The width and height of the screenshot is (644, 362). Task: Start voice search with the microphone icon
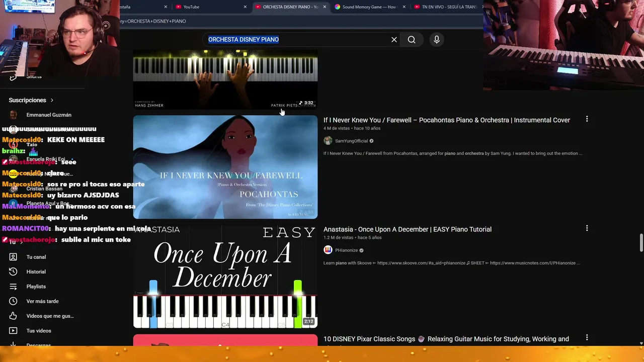pos(437,40)
